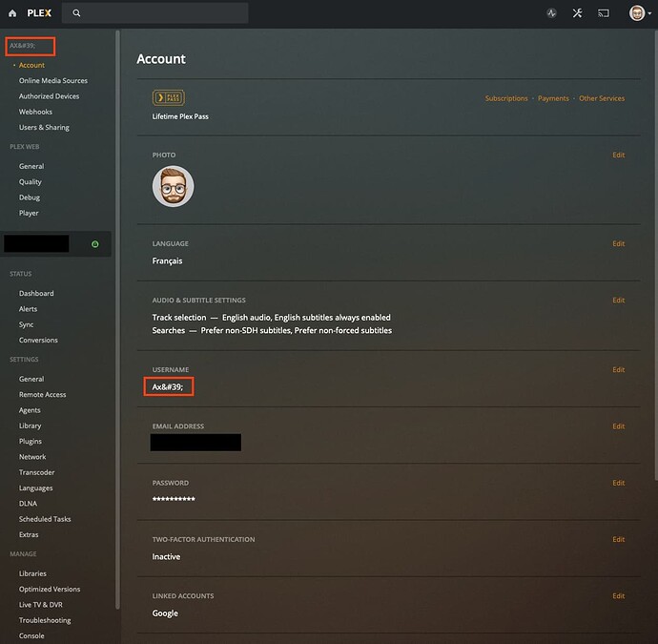Open Online Media Sources settings
This screenshot has height=644, width=658.
click(53, 81)
